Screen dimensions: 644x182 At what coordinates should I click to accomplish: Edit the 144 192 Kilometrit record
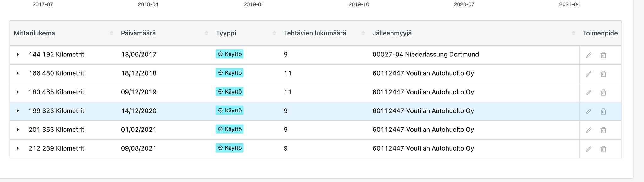[588, 55]
